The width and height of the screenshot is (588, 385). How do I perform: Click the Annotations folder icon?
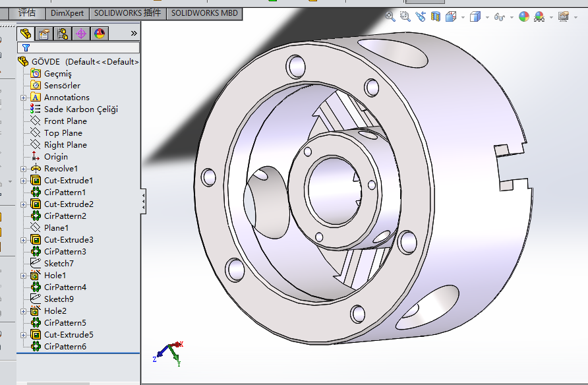36,98
